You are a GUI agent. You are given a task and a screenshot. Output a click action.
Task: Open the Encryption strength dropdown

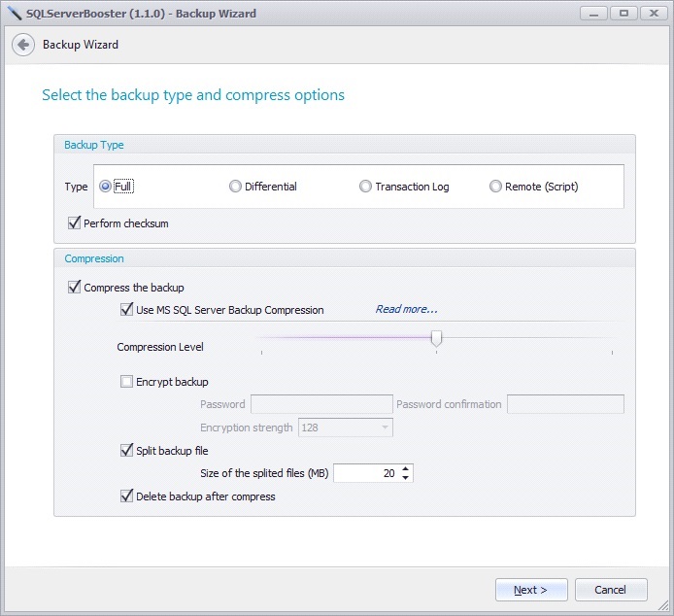click(x=386, y=428)
